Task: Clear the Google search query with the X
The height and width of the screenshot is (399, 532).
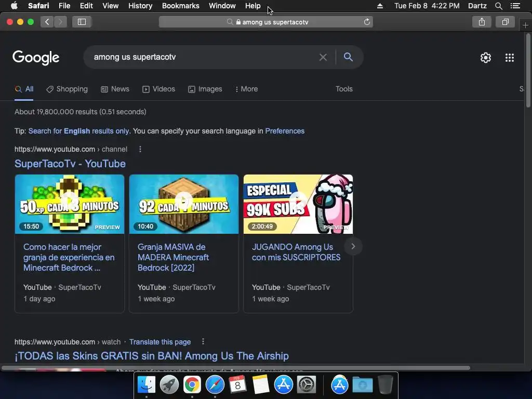Action: [323, 57]
